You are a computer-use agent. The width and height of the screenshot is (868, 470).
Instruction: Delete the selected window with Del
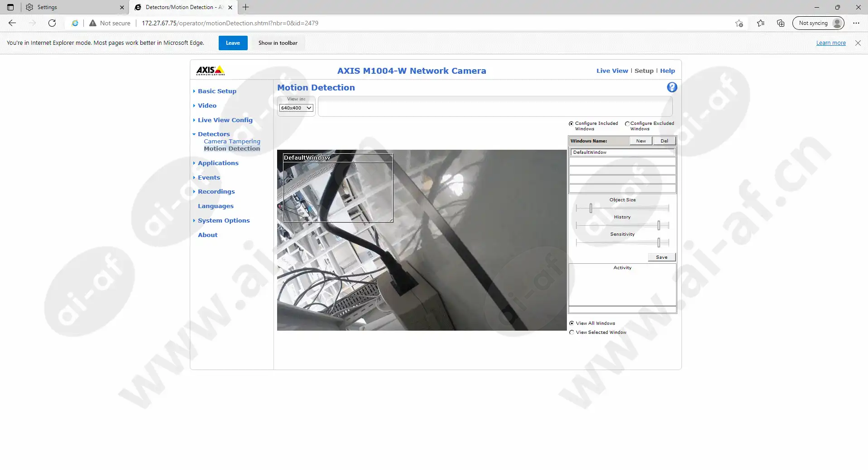coord(664,141)
